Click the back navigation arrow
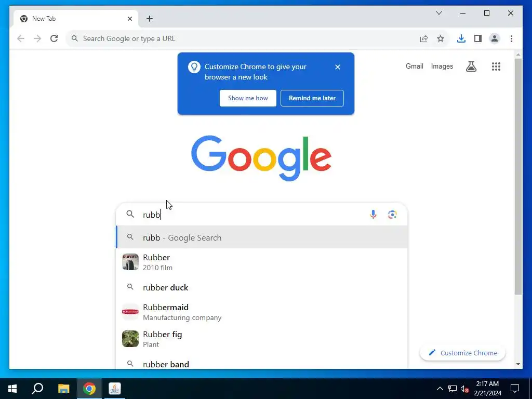 (x=21, y=38)
